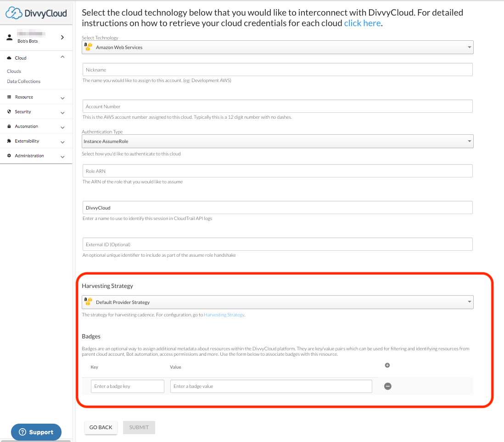
Task: Collapse the Cloud menu section
Action: [62, 57]
